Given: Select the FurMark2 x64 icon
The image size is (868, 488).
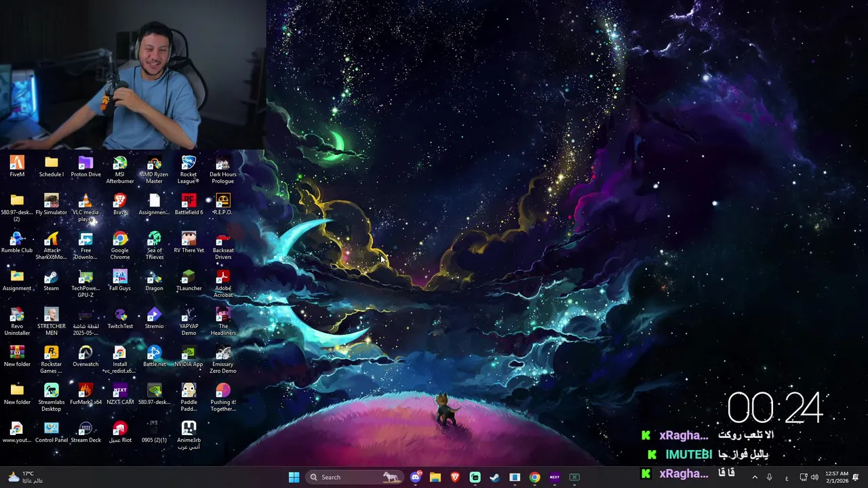Looking at the screenshot, I should point(85,394).
